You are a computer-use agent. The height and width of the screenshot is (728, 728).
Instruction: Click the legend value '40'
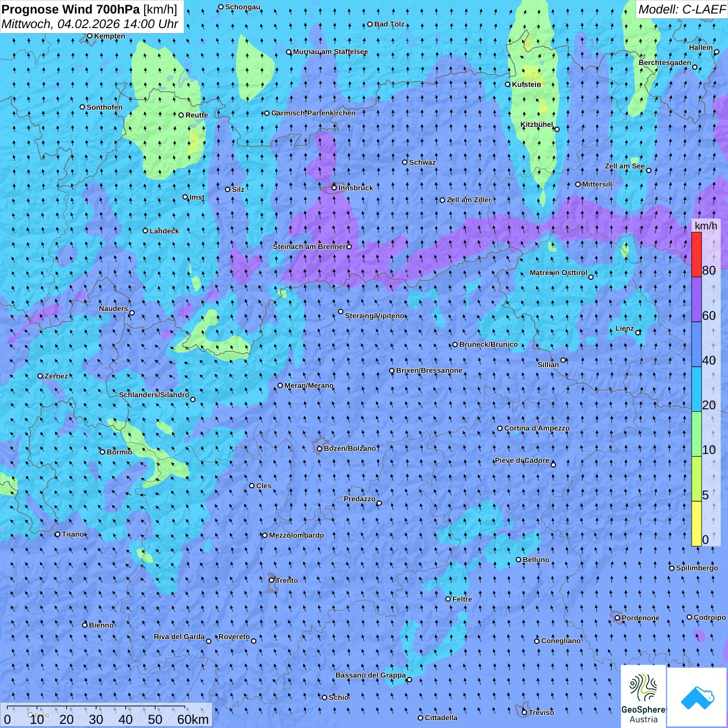pos(709,360)
